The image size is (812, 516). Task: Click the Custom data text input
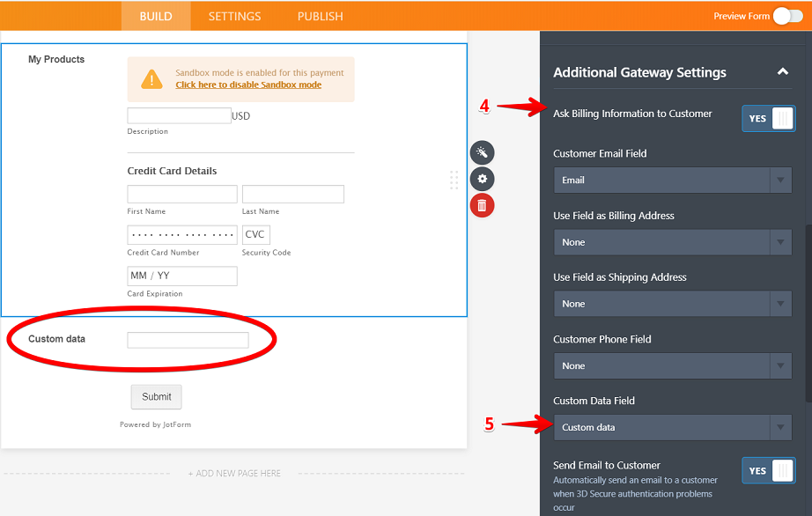[188, 340]
